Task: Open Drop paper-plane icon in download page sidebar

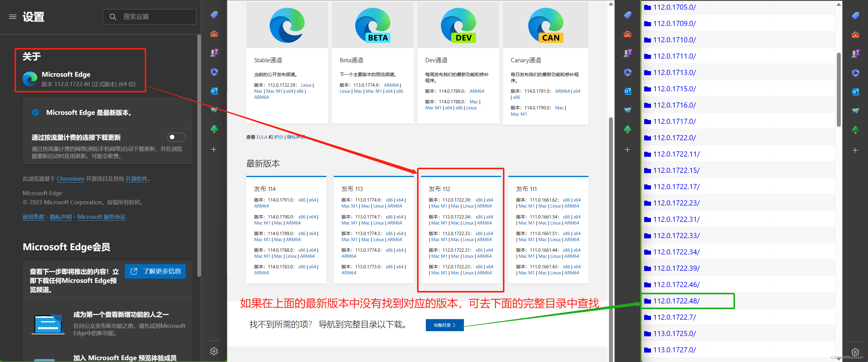Action: [627, 110]
